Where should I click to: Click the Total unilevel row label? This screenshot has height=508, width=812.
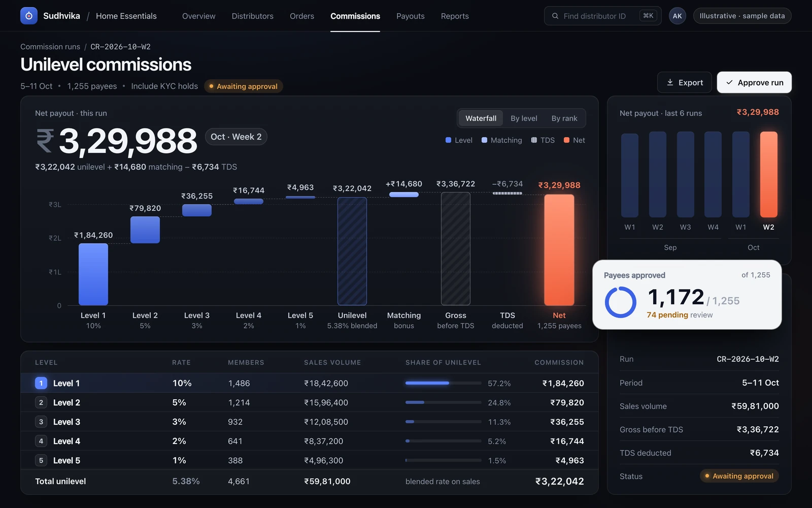coord(60,482)
